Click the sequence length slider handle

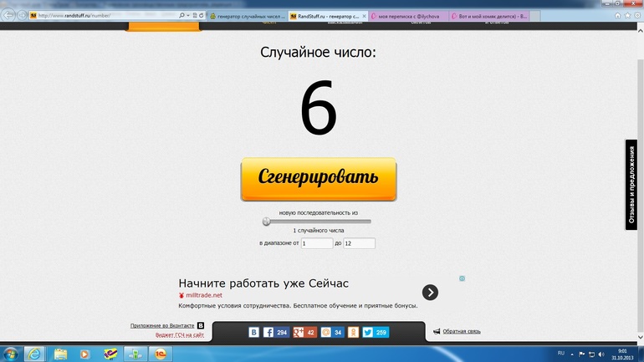(267, 222)
